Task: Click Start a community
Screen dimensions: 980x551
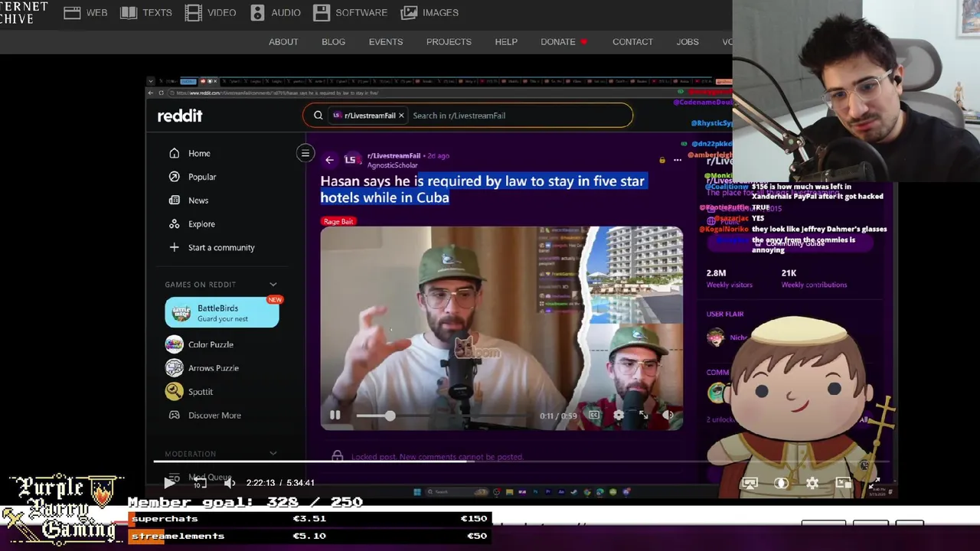Action: [211, 248]
